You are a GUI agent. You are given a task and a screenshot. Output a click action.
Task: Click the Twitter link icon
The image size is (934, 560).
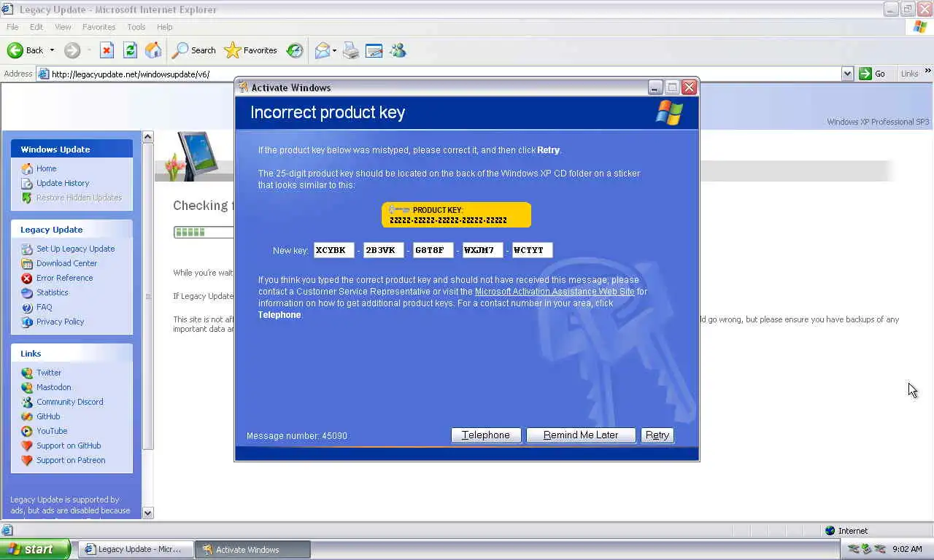point(27,373)
